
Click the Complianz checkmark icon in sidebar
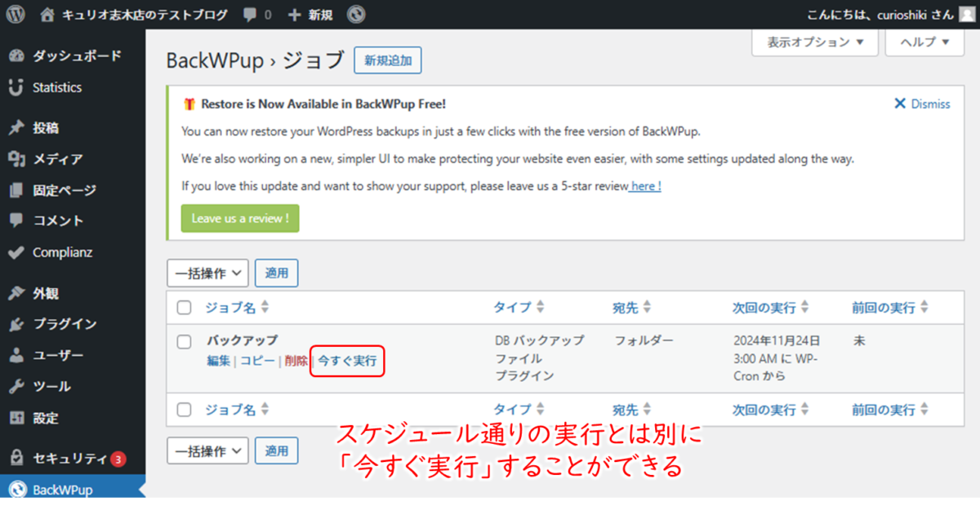tap(16, 252)
